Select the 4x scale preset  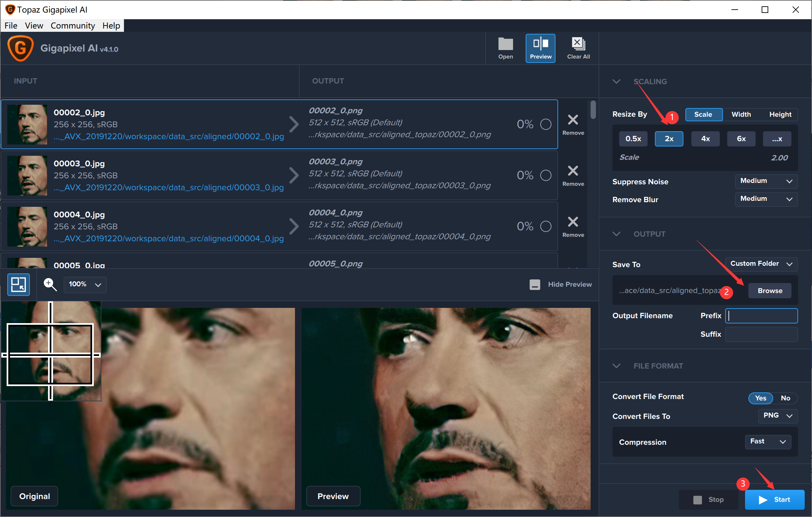705,139
